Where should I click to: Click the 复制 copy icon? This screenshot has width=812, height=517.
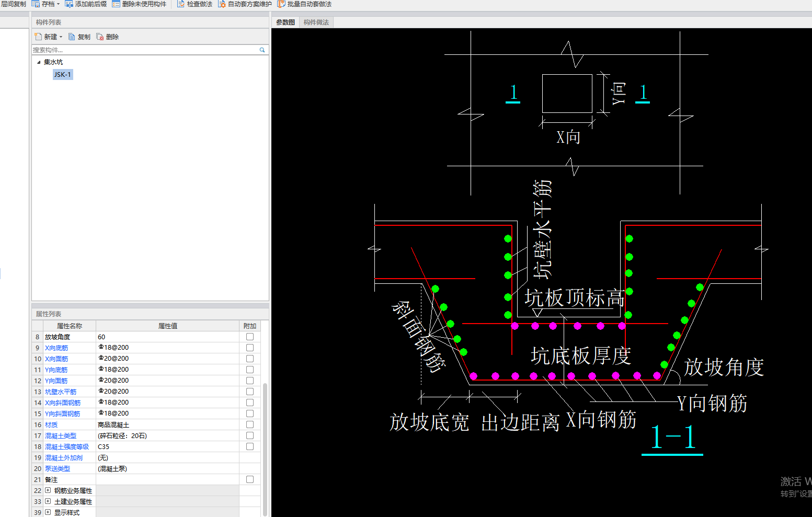click(72, 37)
